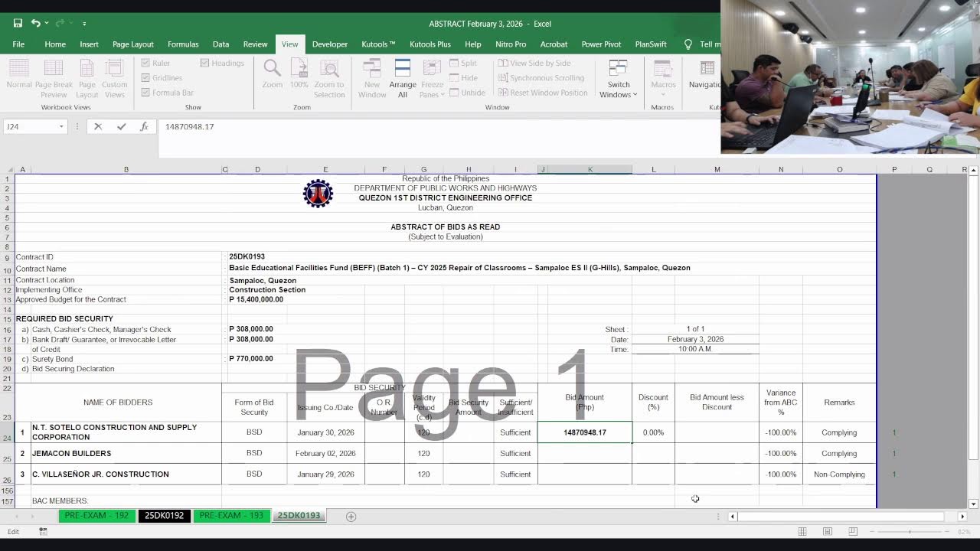Click the cancel X in the formula bar
Screen dimensions: 980x551
[98, 126]
